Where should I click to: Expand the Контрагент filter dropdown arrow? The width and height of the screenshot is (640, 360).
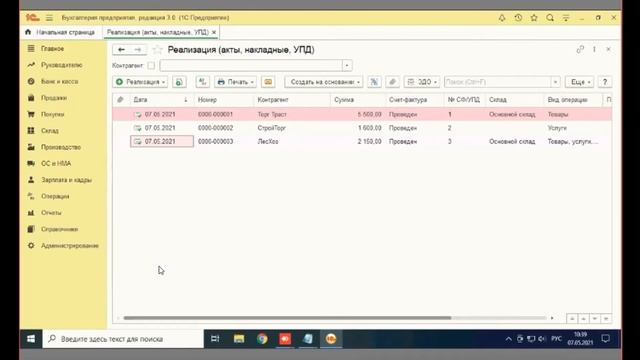click(x=347, y=65)
